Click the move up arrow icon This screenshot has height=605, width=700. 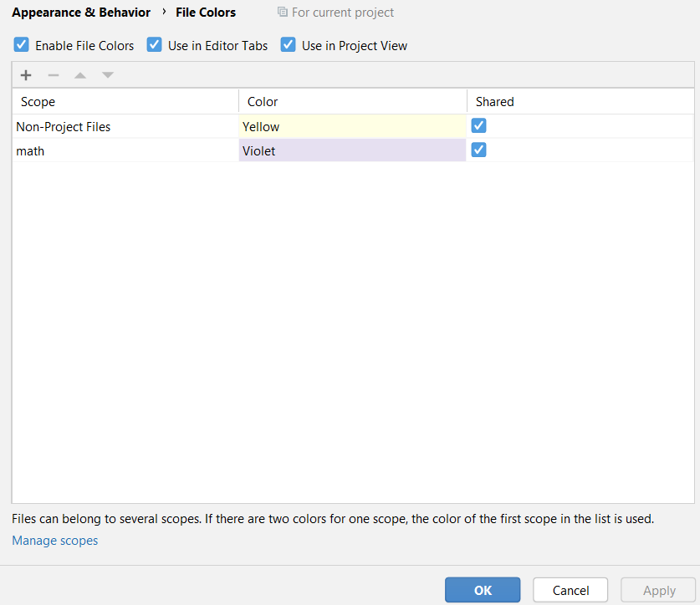(79, 74)
